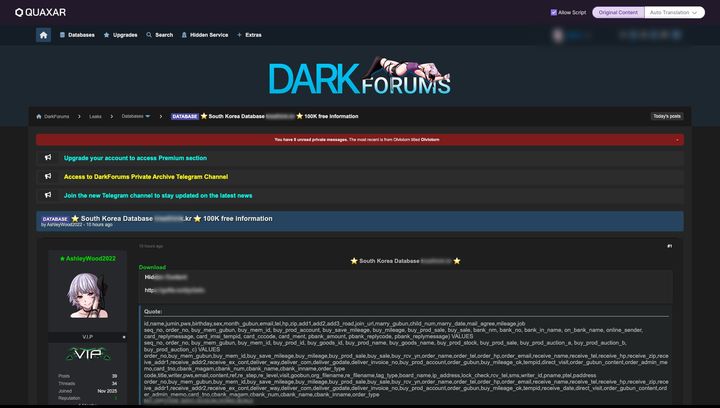Click the megaphone icon beside Upgrade announcement

point(48,158)
